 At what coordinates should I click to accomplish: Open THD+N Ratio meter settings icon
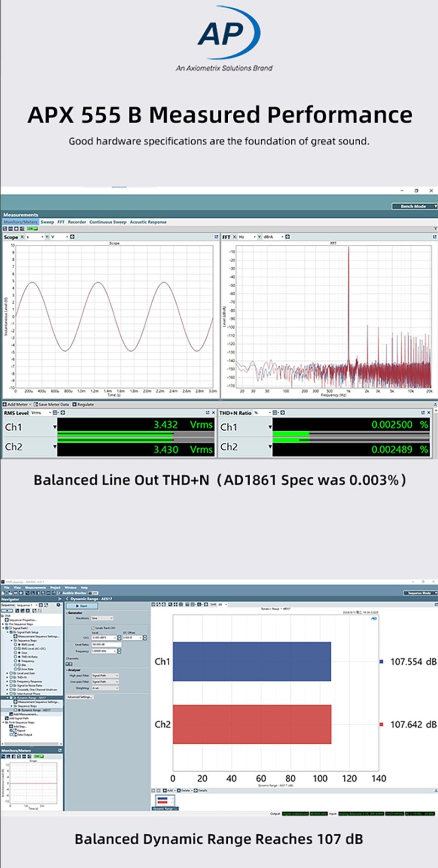(282, 413)
